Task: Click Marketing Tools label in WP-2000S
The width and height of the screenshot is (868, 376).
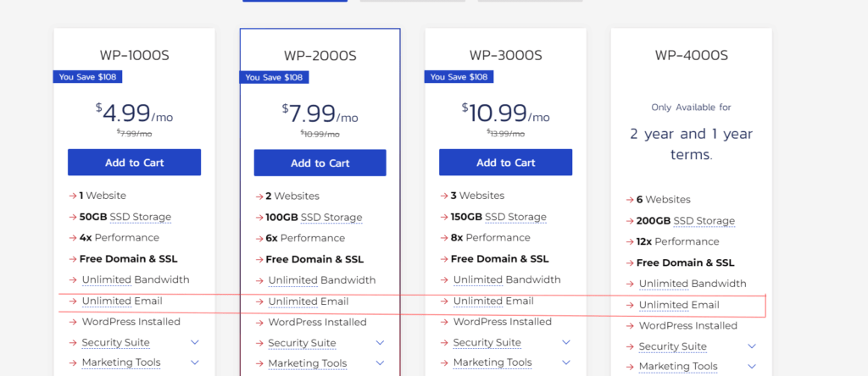Action: click(x=308, y=363)
